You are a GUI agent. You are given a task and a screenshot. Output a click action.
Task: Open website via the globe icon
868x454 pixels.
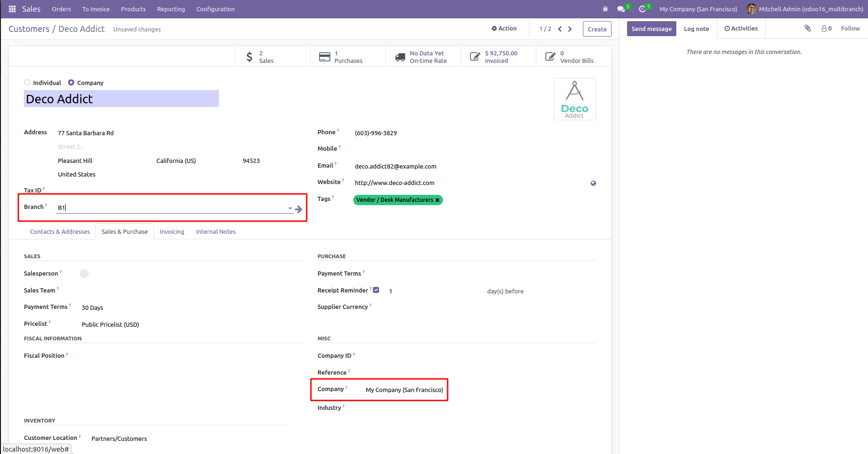tap(593, 183)
